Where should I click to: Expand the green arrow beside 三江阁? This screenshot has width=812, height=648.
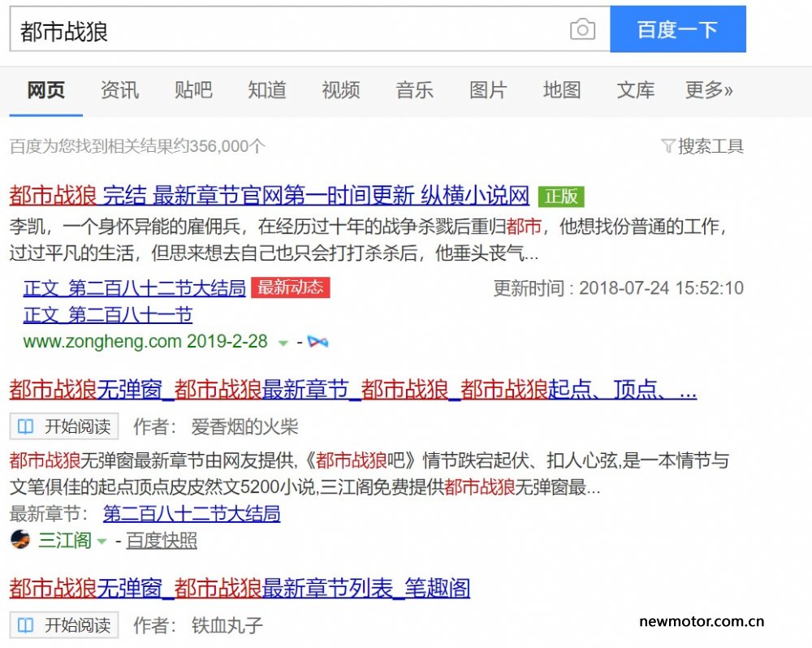point(102,542)
